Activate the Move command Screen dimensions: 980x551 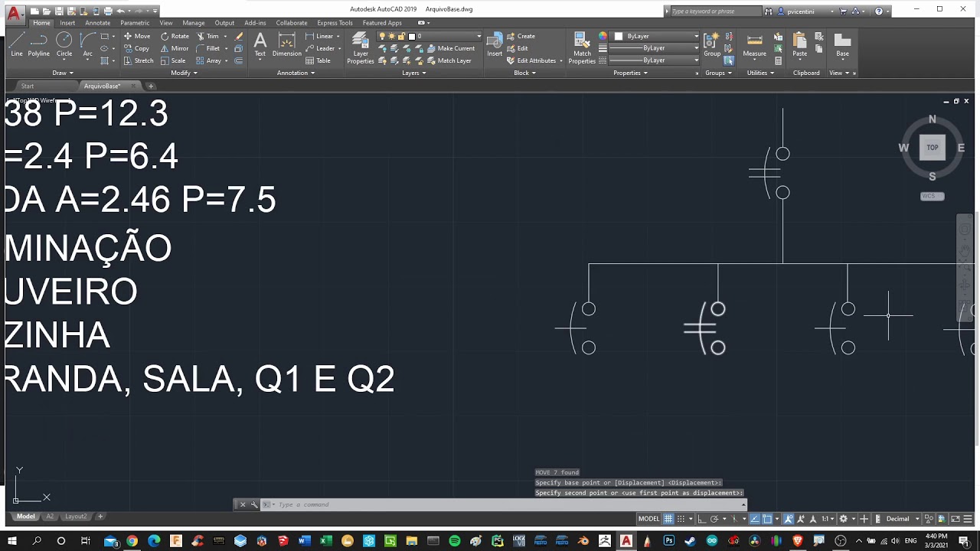coord(137,36)
